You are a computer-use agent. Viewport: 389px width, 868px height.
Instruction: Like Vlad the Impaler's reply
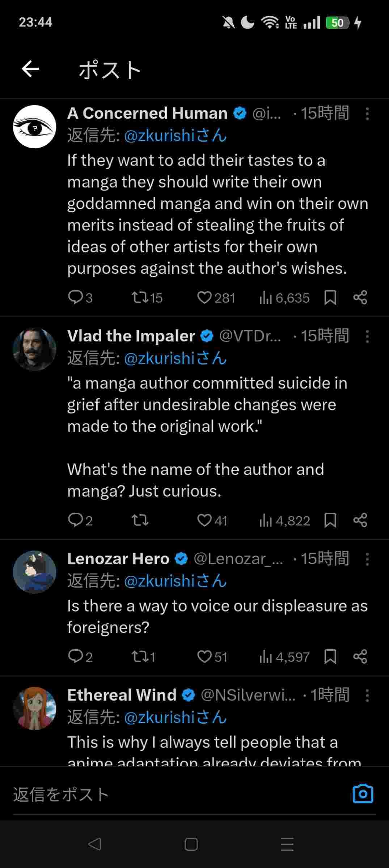click(204, 520)
